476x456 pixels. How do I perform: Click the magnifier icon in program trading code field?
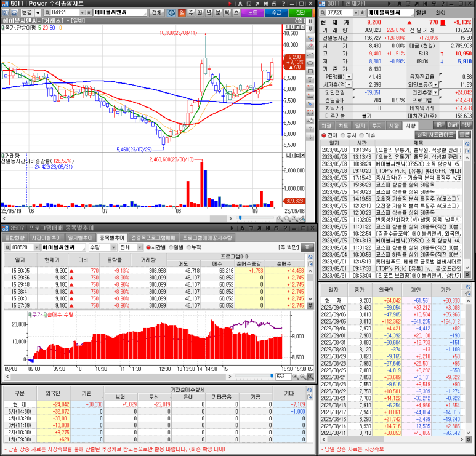point(8,247)
